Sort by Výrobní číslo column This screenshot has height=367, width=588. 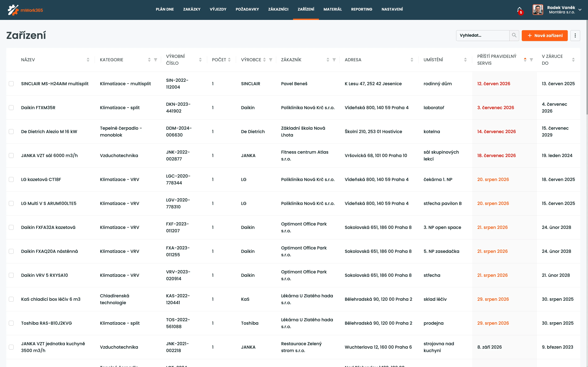200,60
